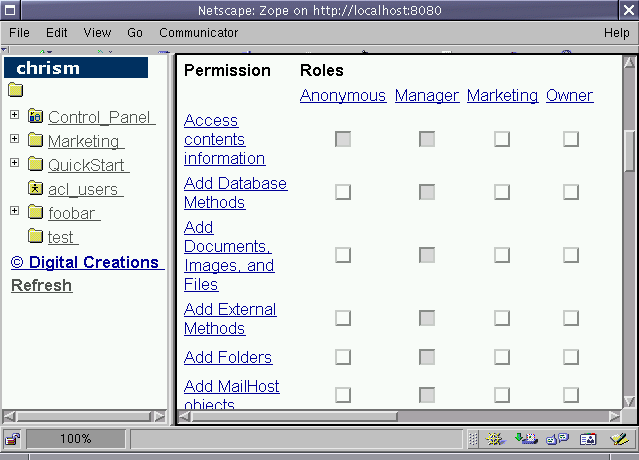Click the 100% progress indicator

point(76,439)
